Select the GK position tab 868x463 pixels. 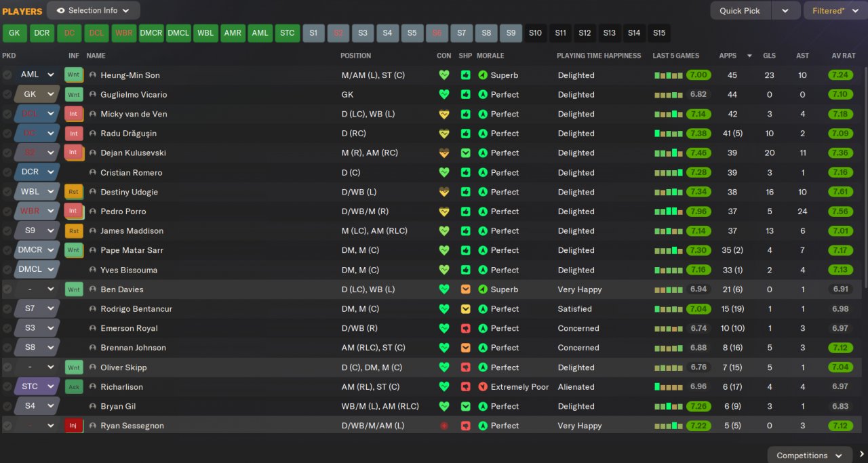[x=15, y=33]
